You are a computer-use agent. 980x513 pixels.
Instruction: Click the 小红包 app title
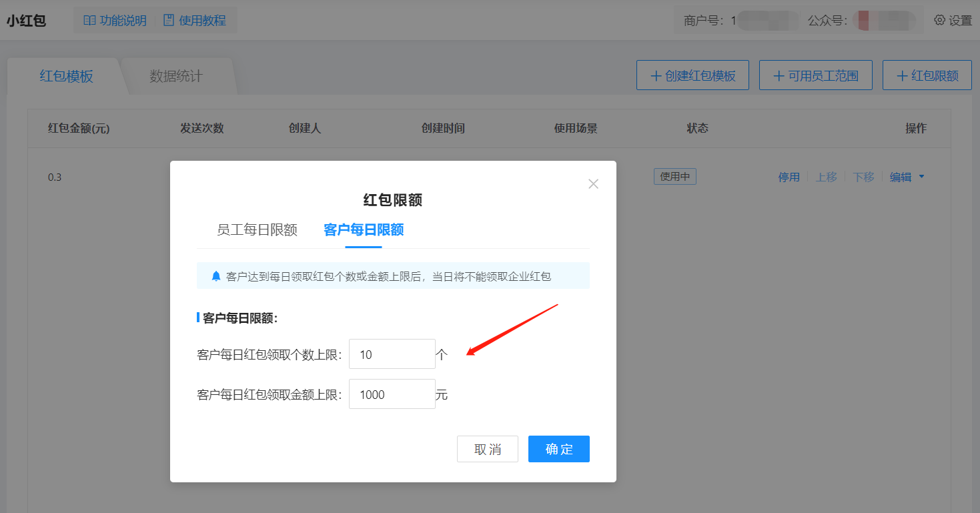point(27,20)
